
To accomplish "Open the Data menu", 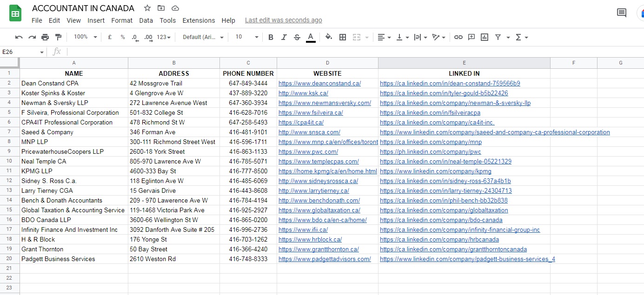I will [x=146, y=20].
